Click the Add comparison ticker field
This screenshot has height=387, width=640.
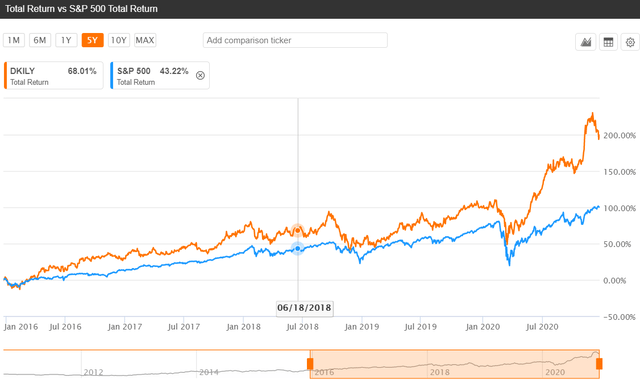(295, 40)
